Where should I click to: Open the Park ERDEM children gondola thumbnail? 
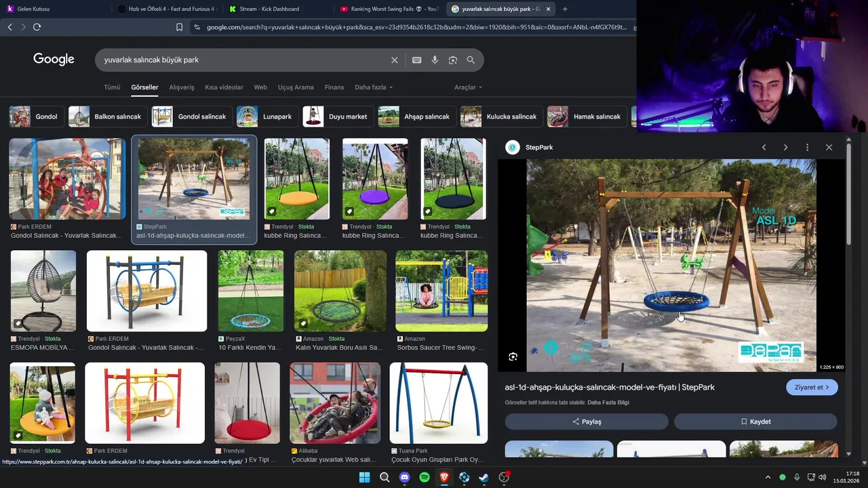67,179
